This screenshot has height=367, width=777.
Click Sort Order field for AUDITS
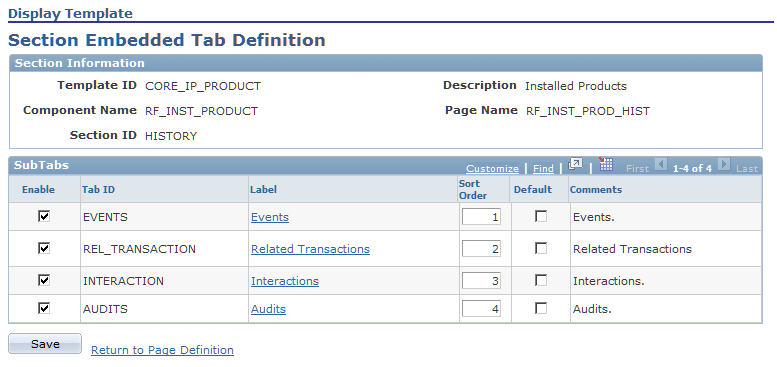point(481,309)
